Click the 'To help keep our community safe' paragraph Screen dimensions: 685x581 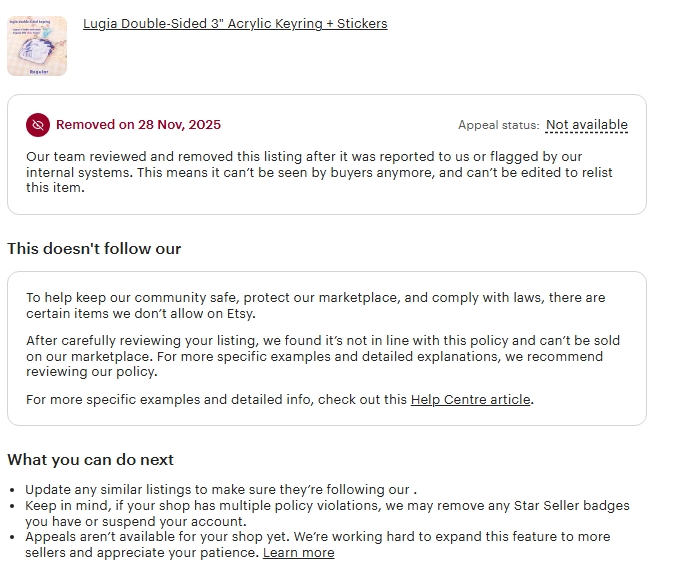pyautogui.click(x=315, y=305)
